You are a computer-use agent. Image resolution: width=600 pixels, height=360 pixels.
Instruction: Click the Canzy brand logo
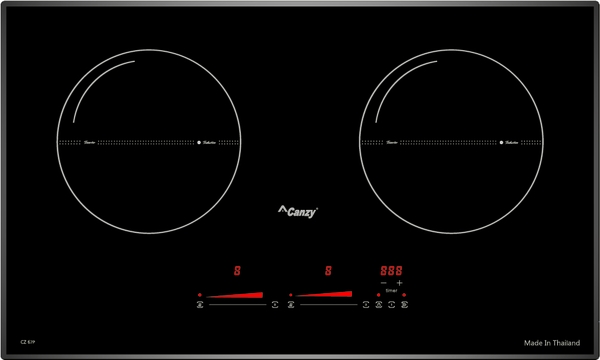click(x=298, y=212)
